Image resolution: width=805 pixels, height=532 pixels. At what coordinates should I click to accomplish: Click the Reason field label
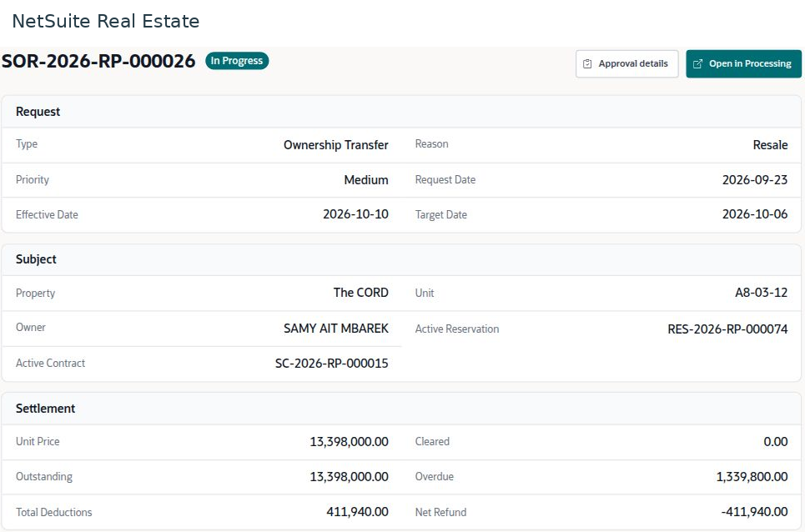[432, 144]
